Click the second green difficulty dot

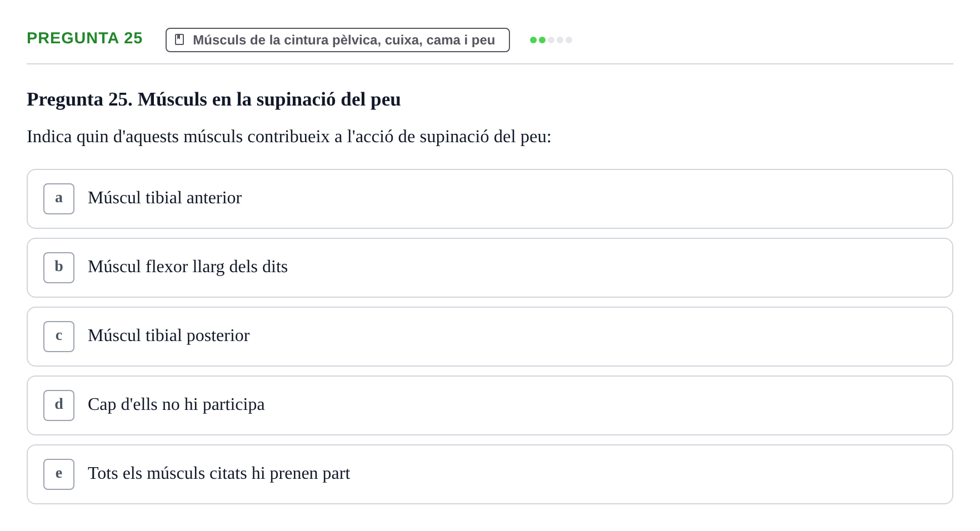542,40
